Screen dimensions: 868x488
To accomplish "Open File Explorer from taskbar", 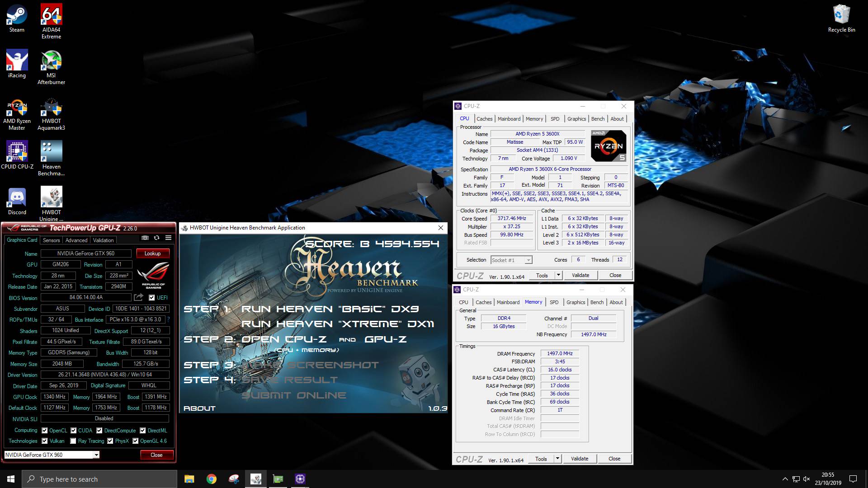I will click(189, 479).
